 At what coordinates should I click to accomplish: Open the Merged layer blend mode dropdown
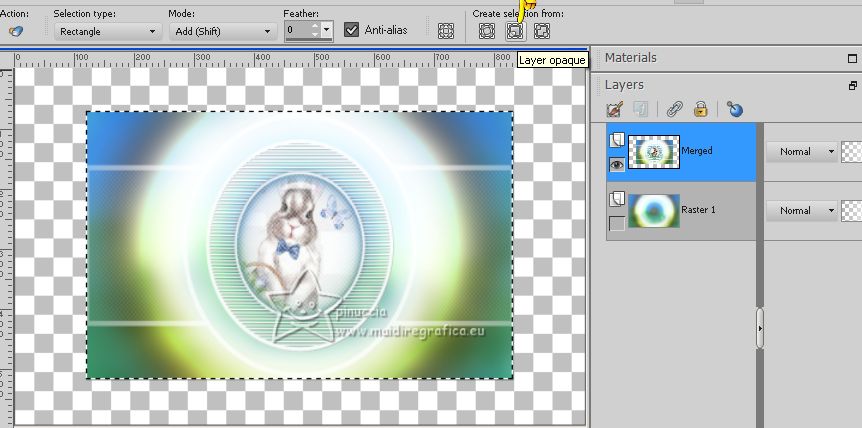pyautogui.click(x=802, y=152)
